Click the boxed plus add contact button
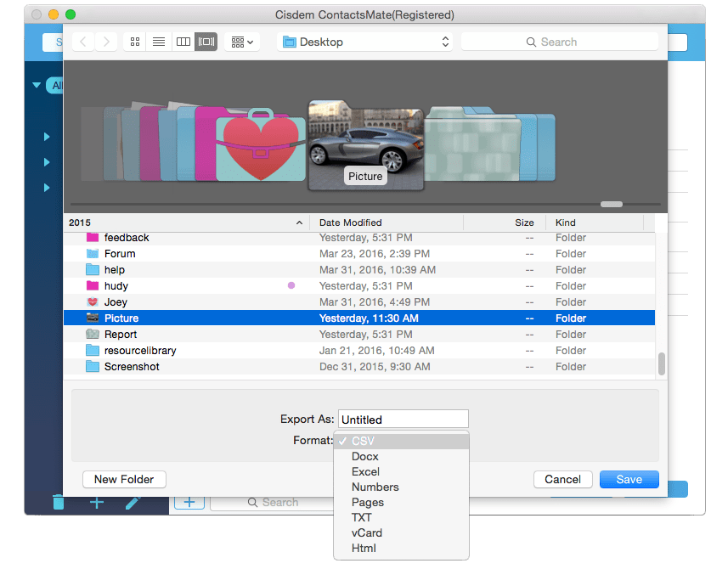728x569 pixels. pos(189,502)
